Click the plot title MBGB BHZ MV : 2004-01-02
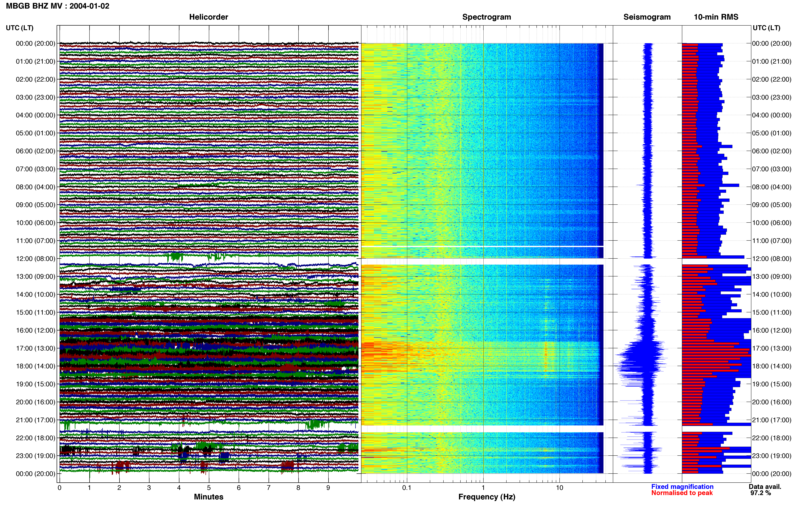812x508 pixels. [57, 6]
